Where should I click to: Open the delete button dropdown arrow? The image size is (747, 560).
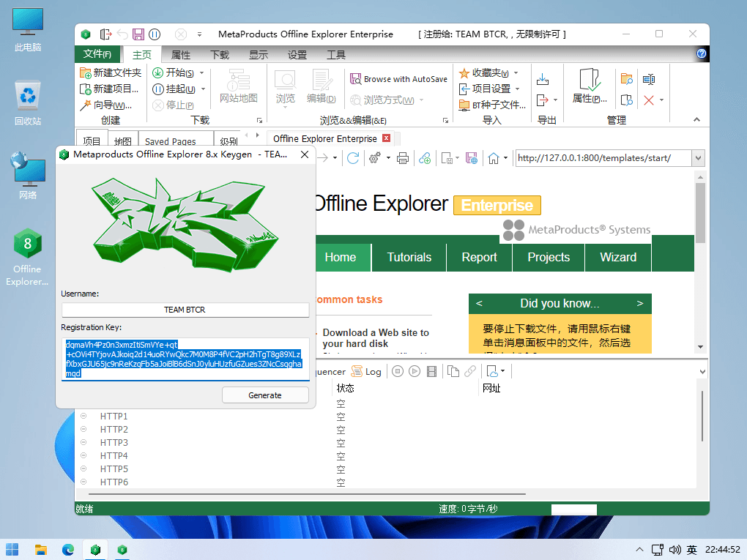click(x=661, y=100)
